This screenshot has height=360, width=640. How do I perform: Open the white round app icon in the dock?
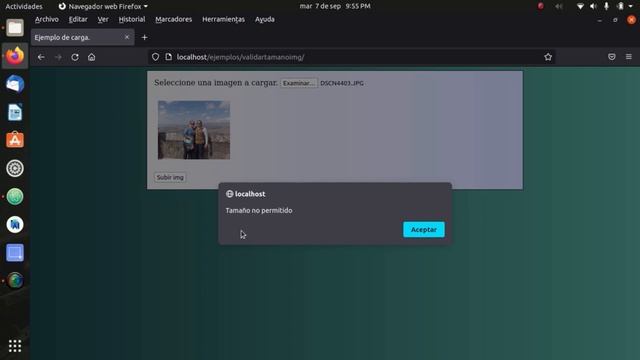tap(15, 224)
